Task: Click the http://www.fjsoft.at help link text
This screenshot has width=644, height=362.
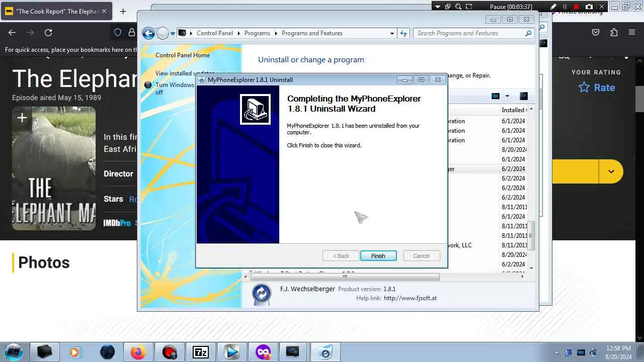Action: pyautogui.click(x=410, y=298)
